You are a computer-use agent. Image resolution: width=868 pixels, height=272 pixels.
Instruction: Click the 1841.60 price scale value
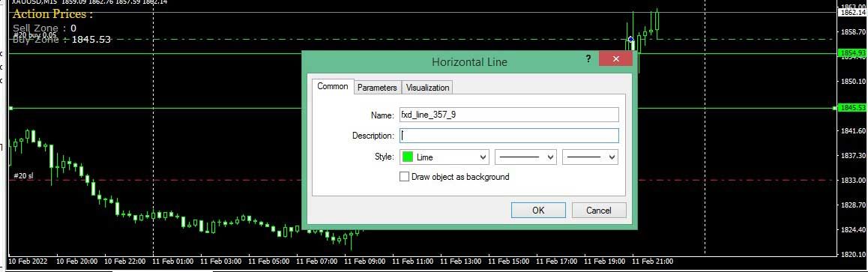point(852,131)
